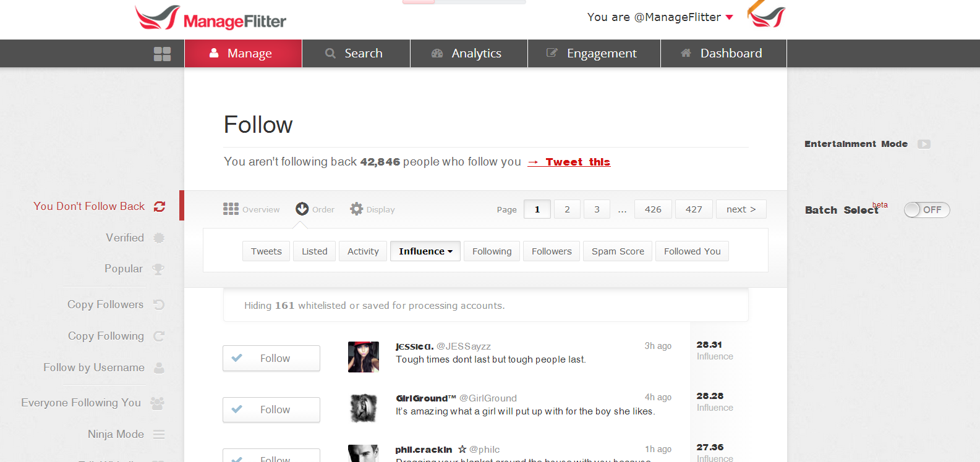Click the Everyone Following You group icon
Image resolution: width=980 pixels, height=462 pixels.
(x=158, y=403)
